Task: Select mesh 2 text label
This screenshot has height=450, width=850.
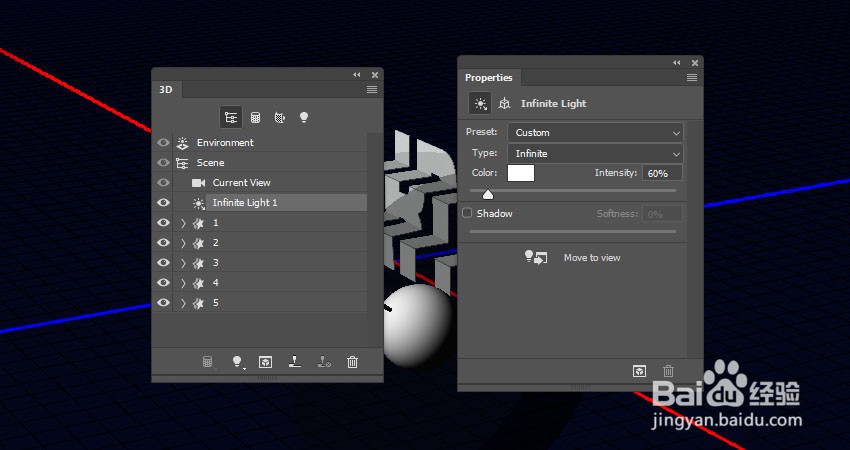Action: click(216, 243)
